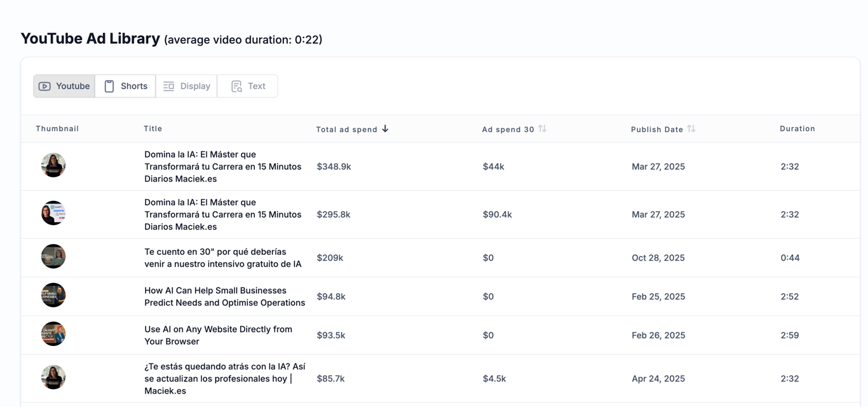Sort by Total ad spend arrow
The image size is (868, 407).
click(385, 129)
